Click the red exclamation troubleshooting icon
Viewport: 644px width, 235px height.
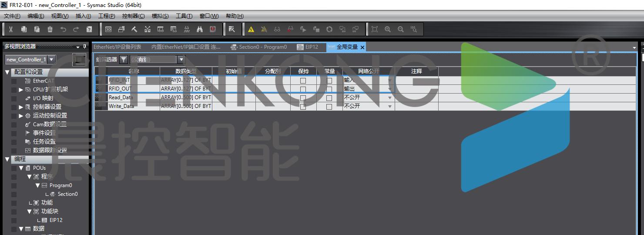pos(213,29)
